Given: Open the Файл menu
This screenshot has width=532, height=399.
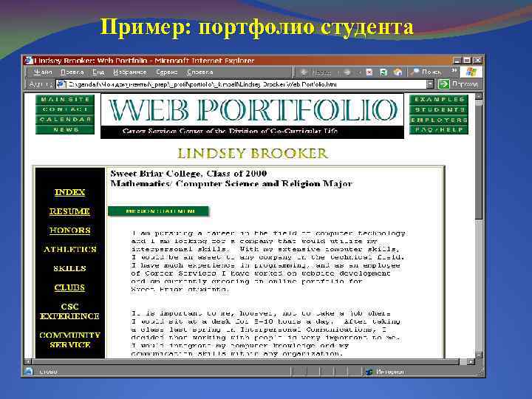Looking at the screenshot, I should pyautogui.click(x=42, y=72).
